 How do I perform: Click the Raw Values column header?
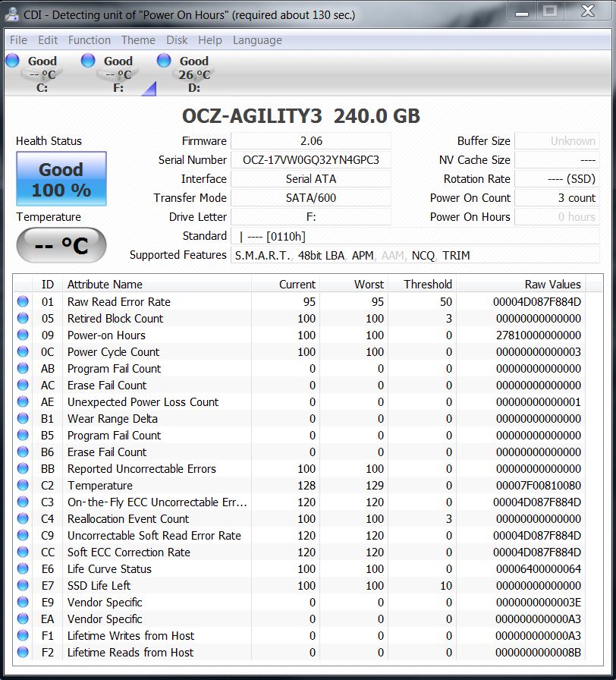pyautogui.click(x=552, y=285)
